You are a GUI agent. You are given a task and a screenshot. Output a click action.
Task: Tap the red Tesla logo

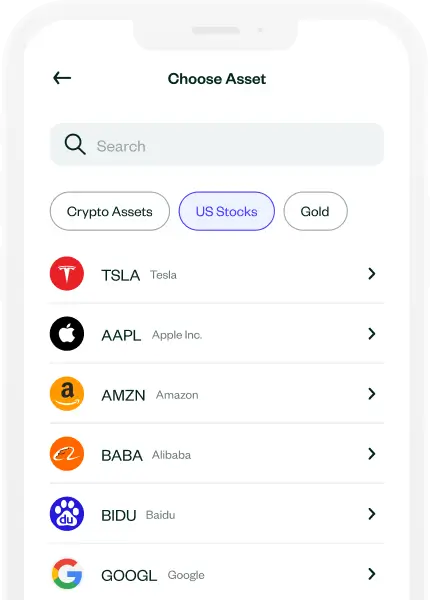[x=67, y=274]
